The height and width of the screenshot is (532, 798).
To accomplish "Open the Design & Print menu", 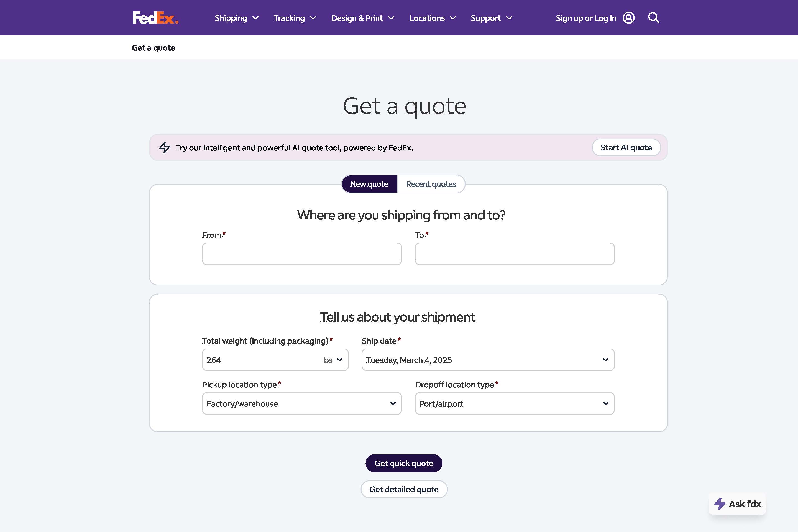I will [363, 18].
